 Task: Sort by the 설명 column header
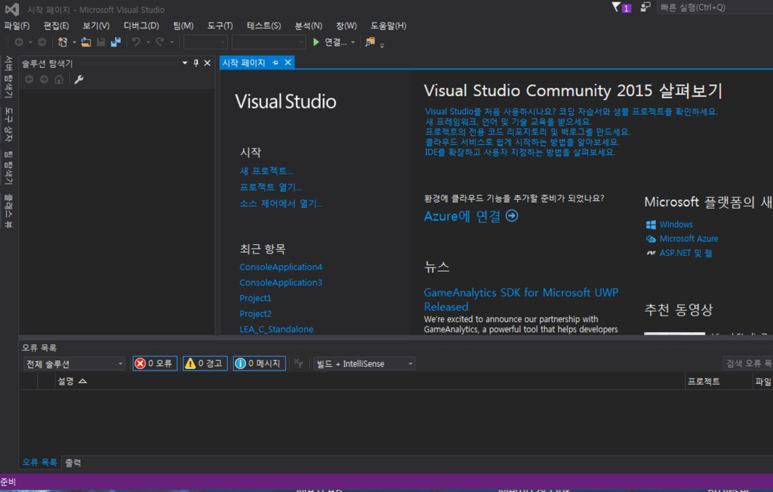72,381
